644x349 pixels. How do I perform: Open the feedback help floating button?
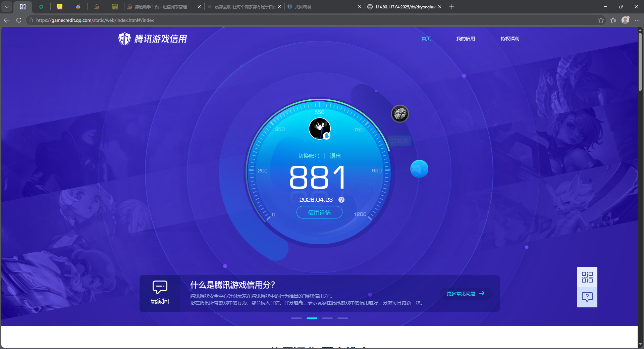click(587, 297)
